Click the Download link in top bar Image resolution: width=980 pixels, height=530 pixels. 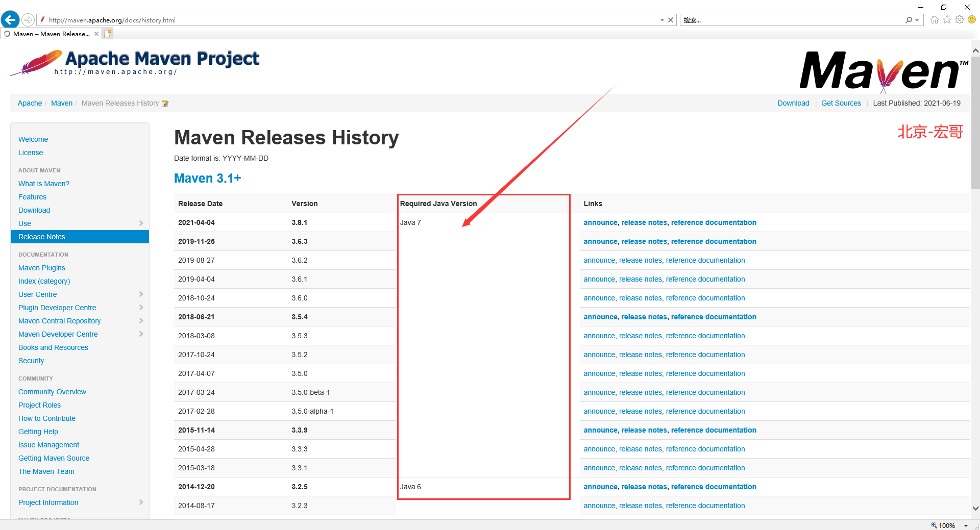coord(793,103)
